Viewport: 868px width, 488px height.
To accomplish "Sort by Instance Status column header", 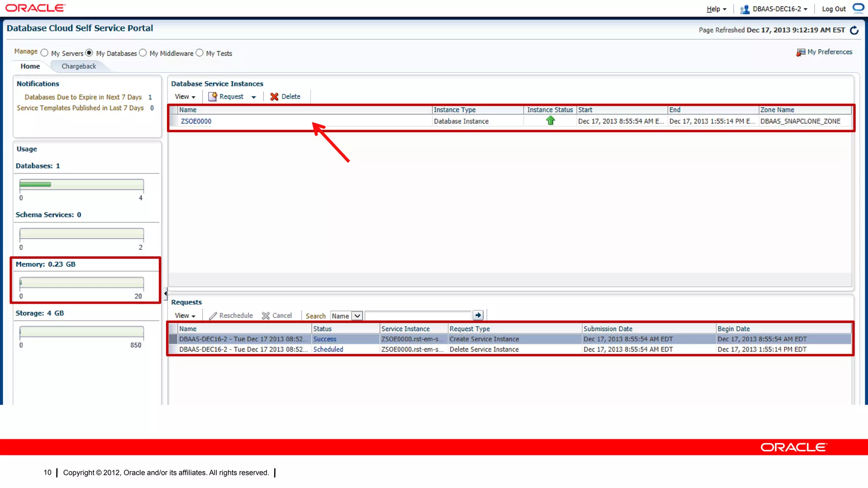I will pyautogui.click(x=550, y=110).
